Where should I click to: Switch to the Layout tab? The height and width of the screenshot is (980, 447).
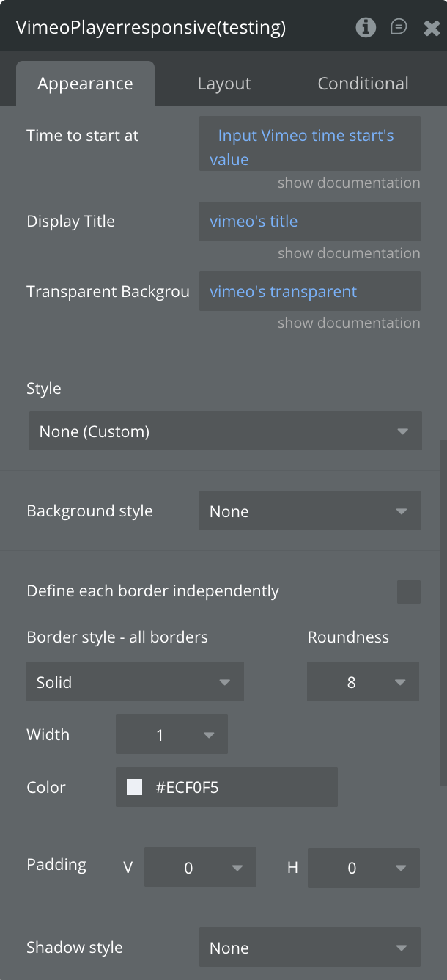224,84
